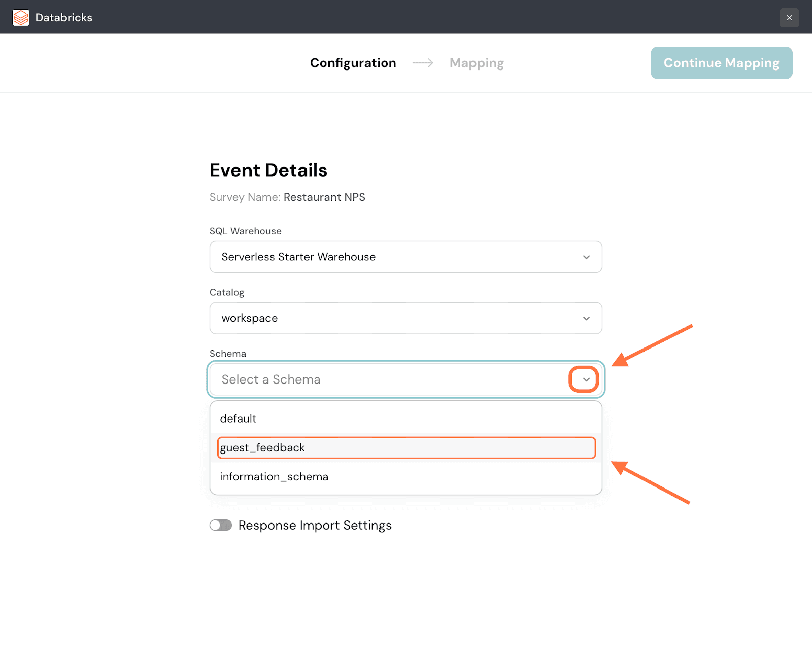Viewport: 812px width, 662px height.
Task: Click the Databricks logo icon
Action: [21, 18]
